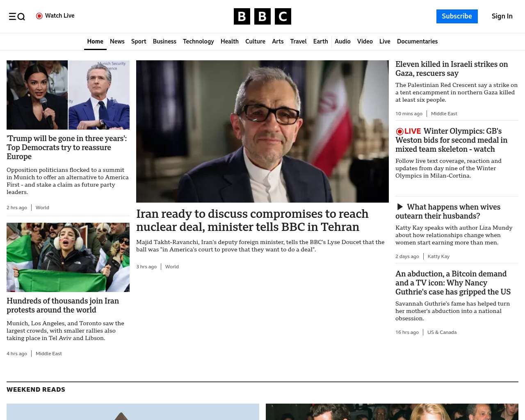Click the World tag under Democrats story
Screen dimensions: 525x420
coord(42,208)
